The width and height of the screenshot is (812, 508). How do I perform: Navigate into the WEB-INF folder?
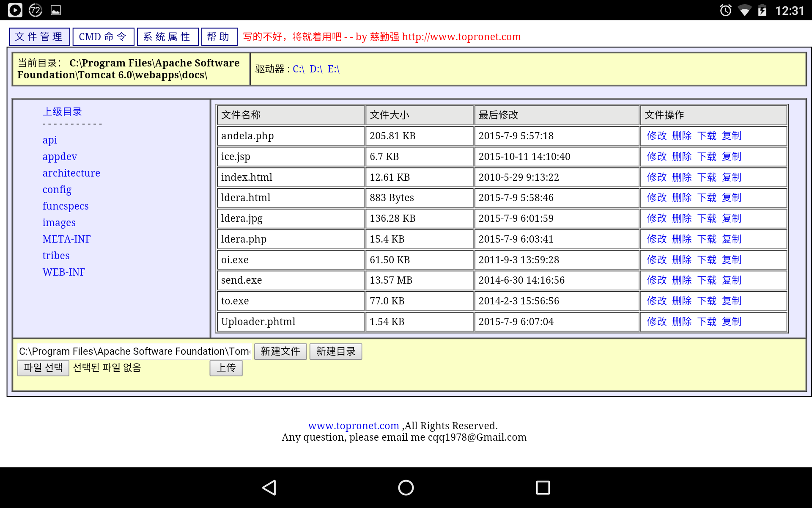point(65,272)
